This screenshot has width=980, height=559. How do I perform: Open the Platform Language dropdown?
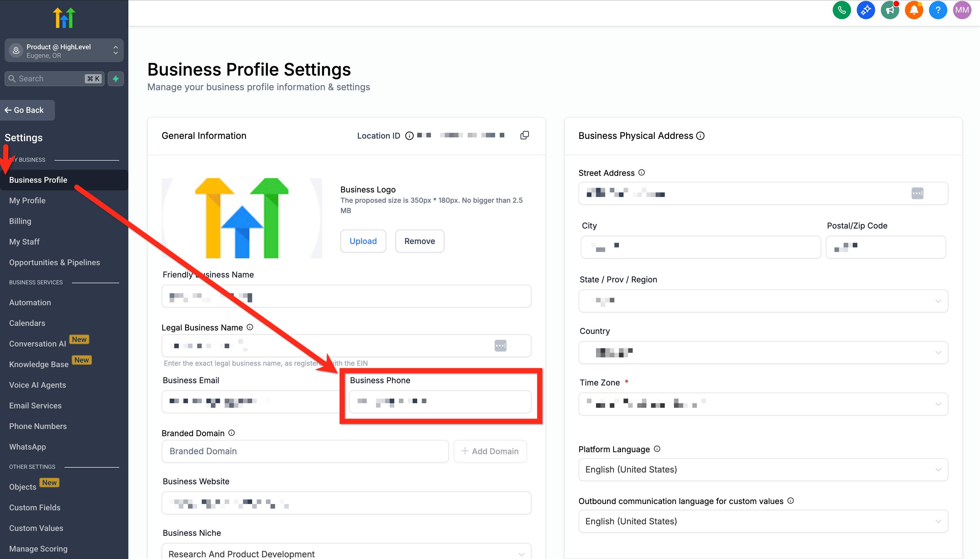[x=763, y=470]
